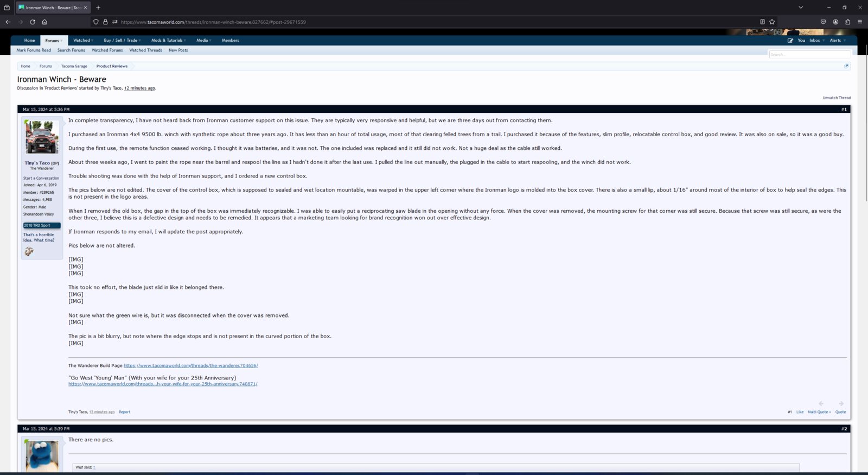Image resolution: width=868 pixels, height=475 pixels.
Task: Expand the Forums tab dropdown arrow
Action: pyautogui.click(x=61, y=41)
